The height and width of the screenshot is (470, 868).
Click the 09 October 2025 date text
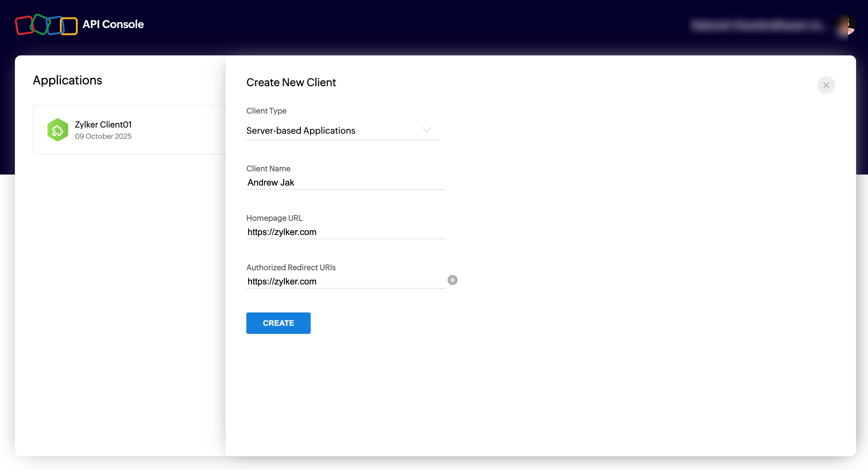click(x=103, y=136)
